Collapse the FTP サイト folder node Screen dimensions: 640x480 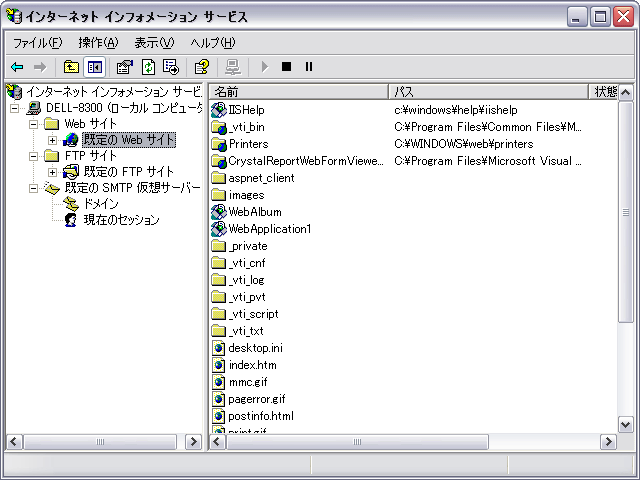coord(33,156)
